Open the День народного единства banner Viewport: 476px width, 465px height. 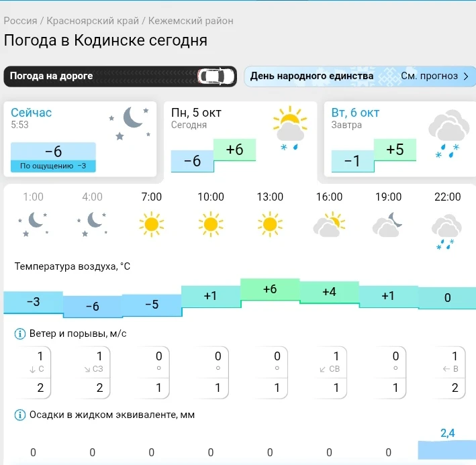(x=360, y=76)
